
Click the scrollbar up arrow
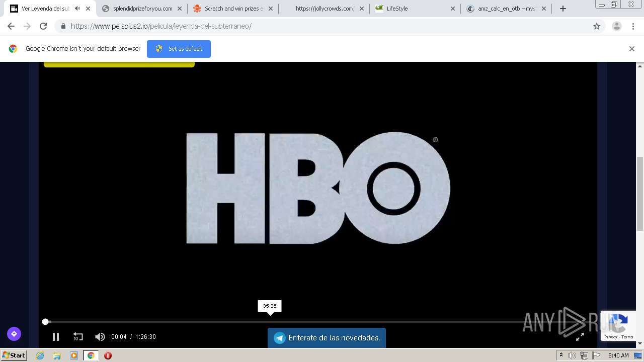coord(640,66)
